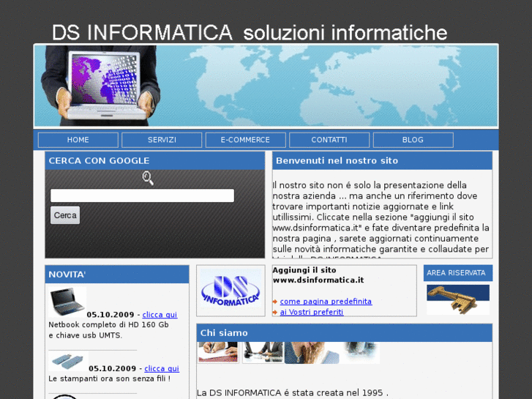Click the 'Benvenuti nel nostro sito' heading
Viewport: 532px width, 399px height.
click(x=337, y=160)
